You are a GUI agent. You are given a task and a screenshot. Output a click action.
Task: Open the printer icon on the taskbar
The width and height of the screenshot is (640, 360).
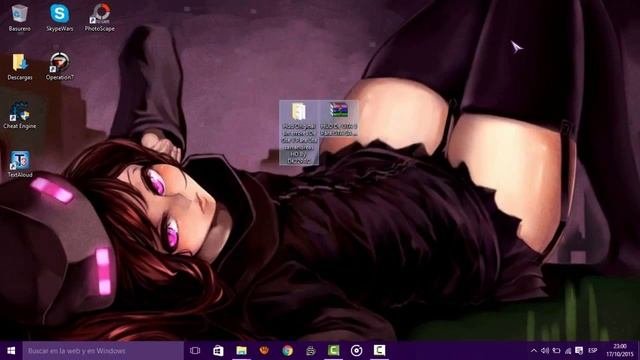point(311,351)
